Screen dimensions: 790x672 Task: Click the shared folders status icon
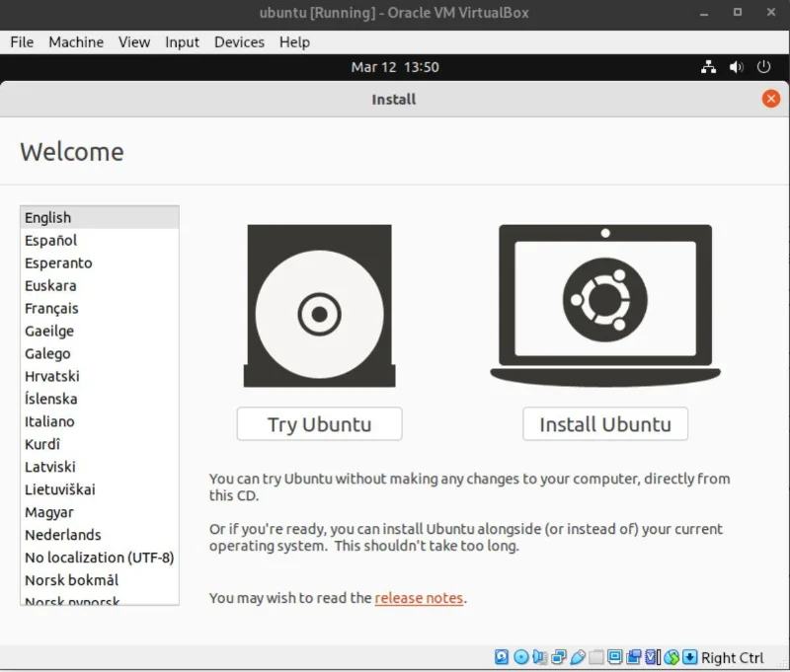pyautogui.click(x=596, y=657)
